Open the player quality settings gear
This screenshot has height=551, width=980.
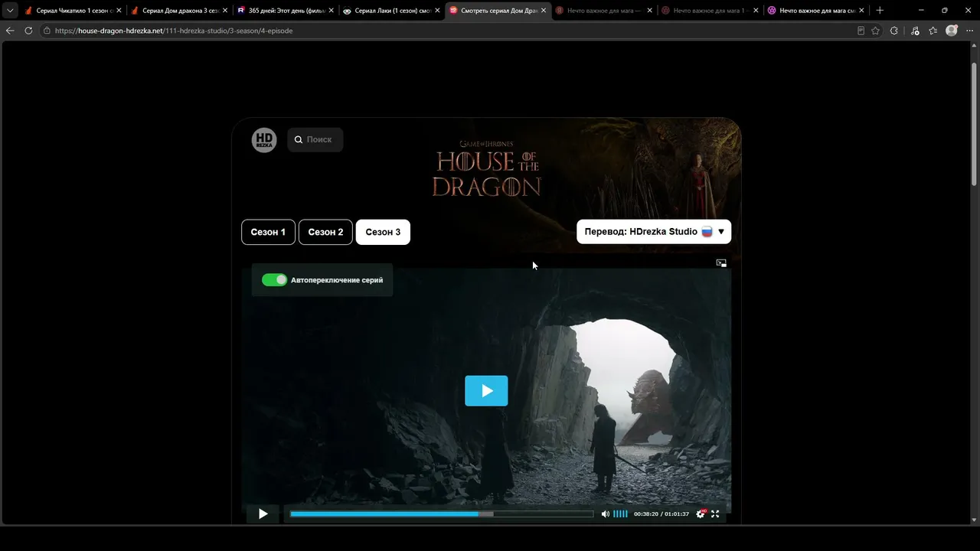[x=701, y=514]
